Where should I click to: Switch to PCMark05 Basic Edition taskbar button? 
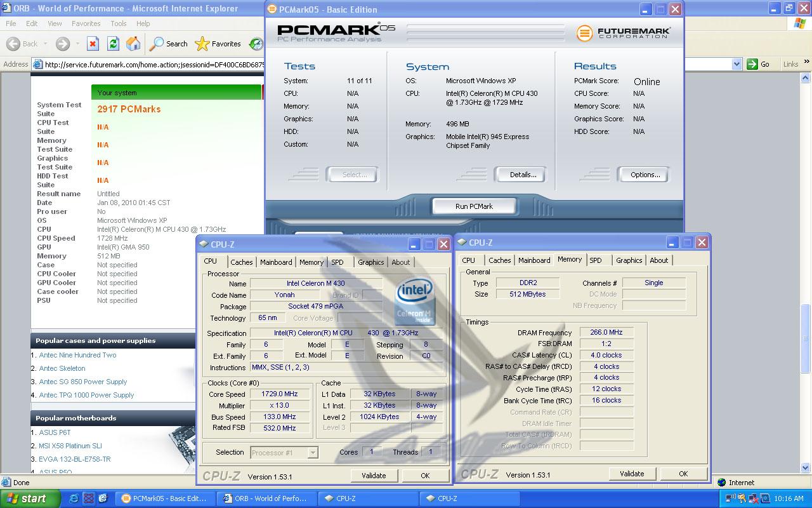tap(166, 498)
